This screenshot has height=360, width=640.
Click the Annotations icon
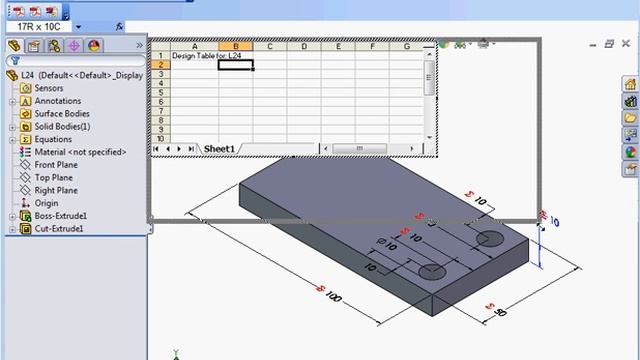click(x=25, y=101)
